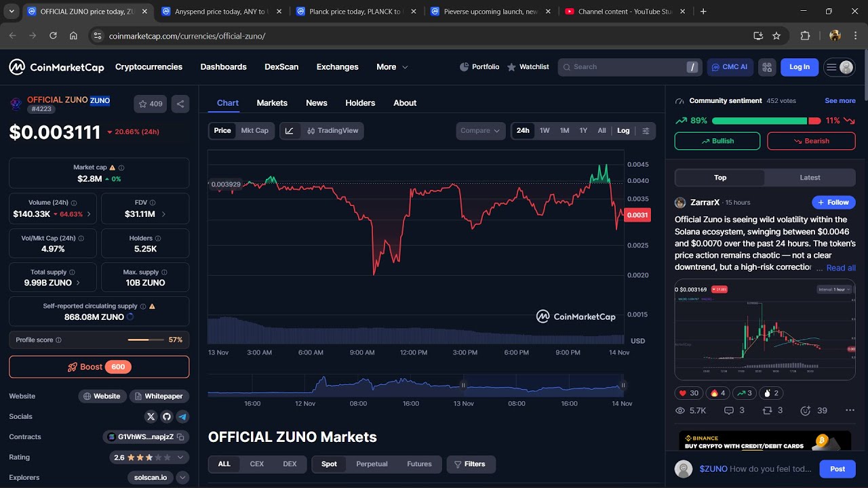The width and height of the screenshot is (868, 488).
Task: Select Price chart mode
Action: 222,131
